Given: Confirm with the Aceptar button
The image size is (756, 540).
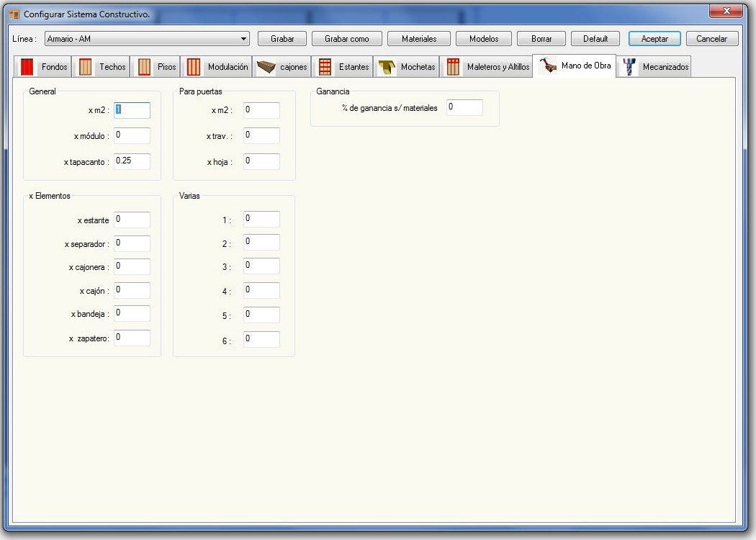Looking at the screenshot, I should 654,39.
